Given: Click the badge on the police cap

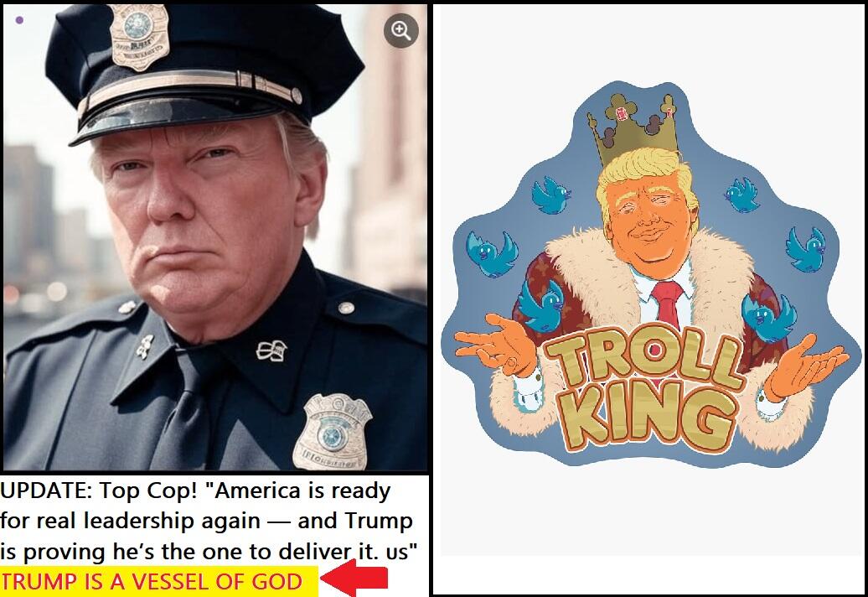Looking at the screenshot, I should point(138,37).
